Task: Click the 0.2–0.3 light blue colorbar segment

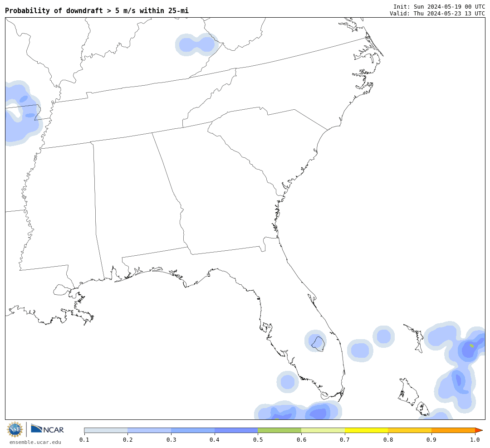Action: coord(149,430)
